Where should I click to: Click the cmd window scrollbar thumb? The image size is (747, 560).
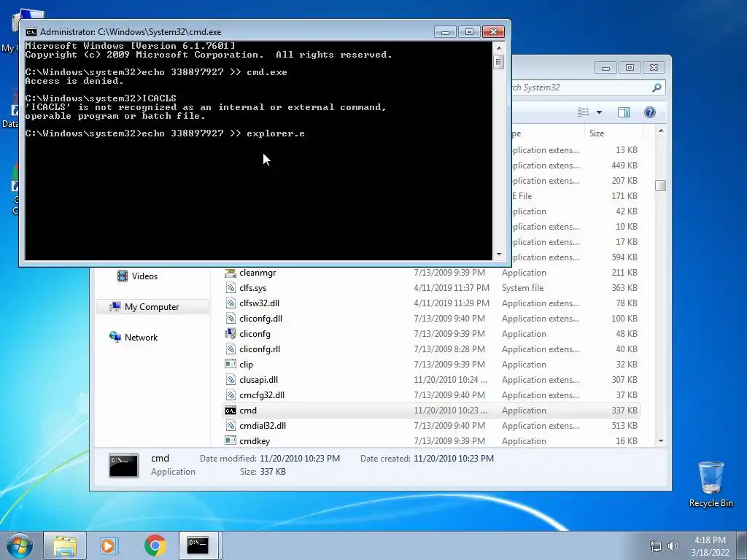(499, 62)
